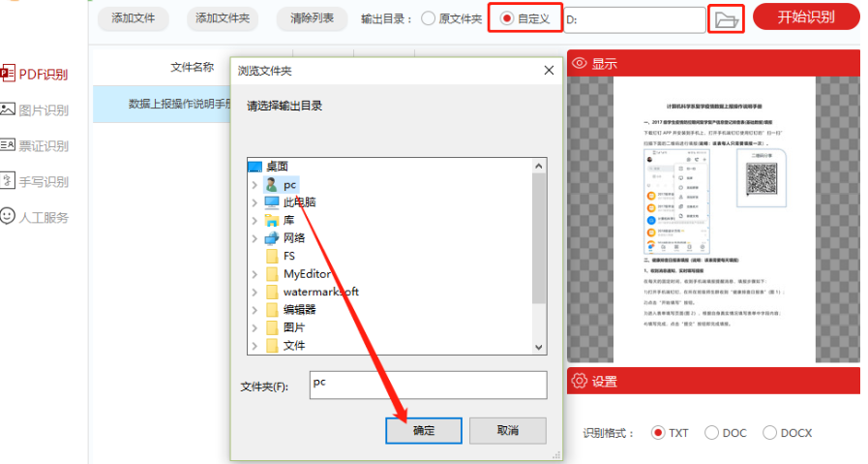Open the PDF识别 sidebar section
The height and width of the screenshot is (464, 868).
point(34,74)
